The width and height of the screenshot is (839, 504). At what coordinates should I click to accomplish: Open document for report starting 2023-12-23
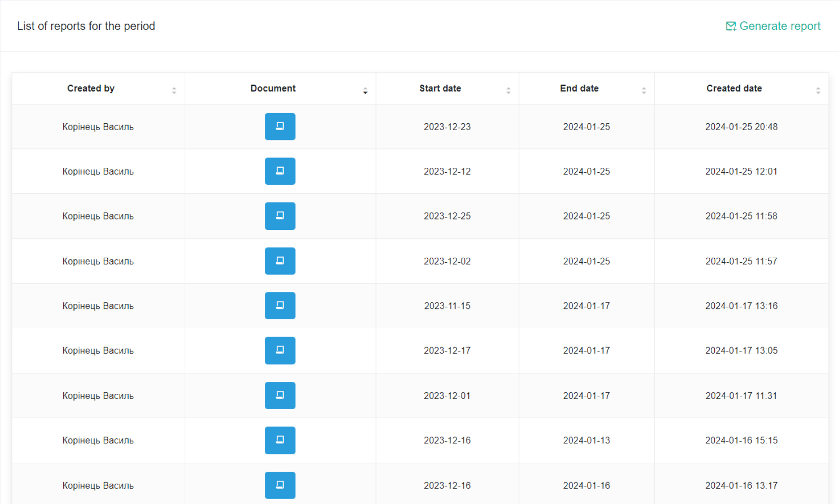[280, 127]
